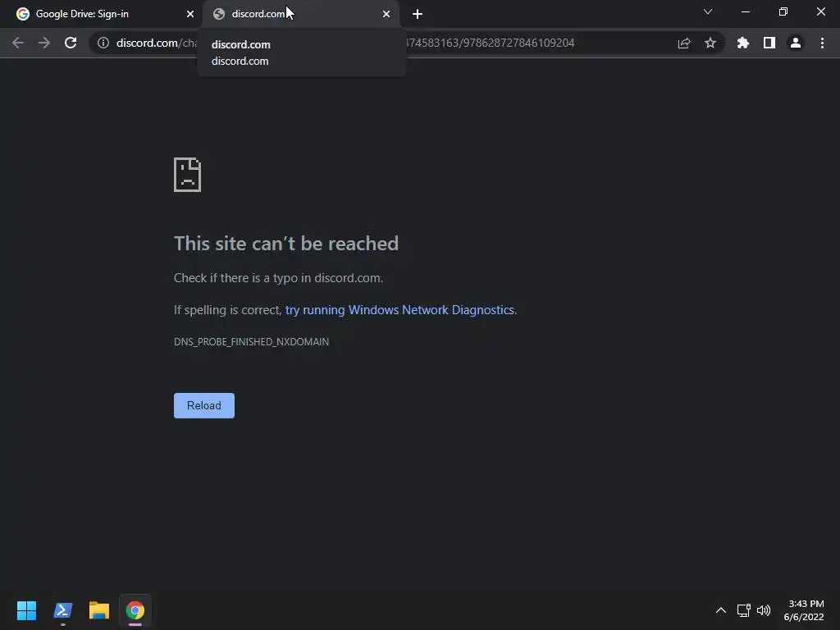
Task: Close the discord.com tab
Action: click(386, 14)
